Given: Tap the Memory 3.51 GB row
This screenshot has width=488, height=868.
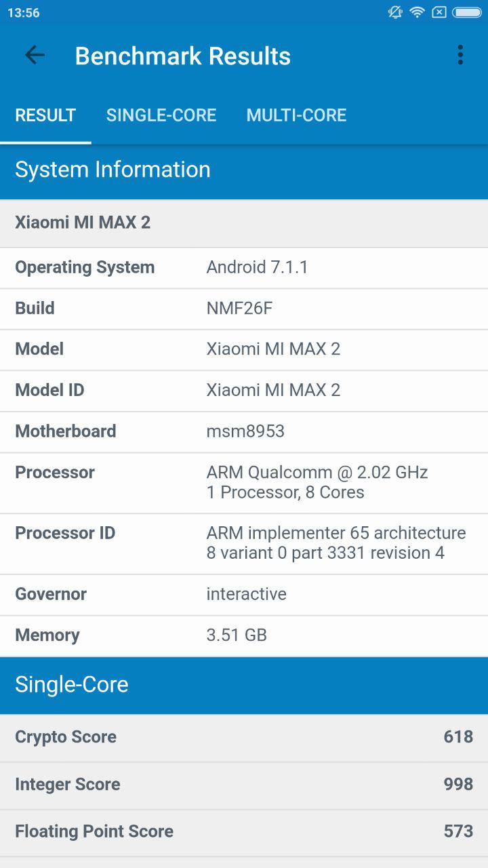Looking at the screenshot, I should point(244,635).
